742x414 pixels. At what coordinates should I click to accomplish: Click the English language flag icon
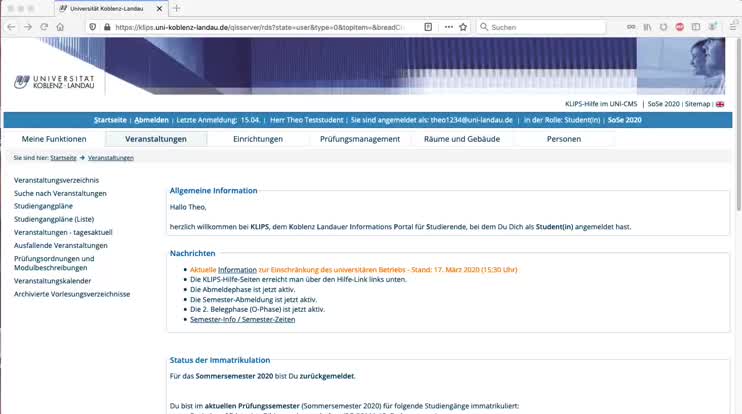[720, 104]
